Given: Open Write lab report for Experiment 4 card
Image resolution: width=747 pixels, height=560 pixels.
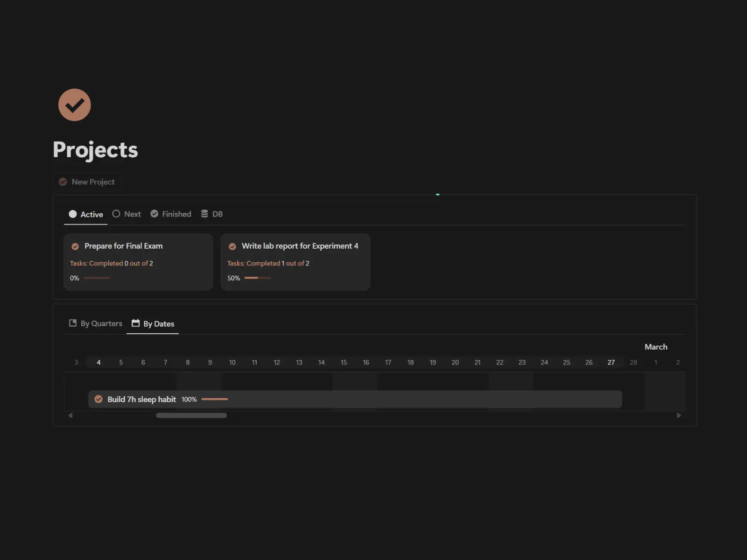Looking at the screenshot, I should pyautogui.click(x=296, y=262).
